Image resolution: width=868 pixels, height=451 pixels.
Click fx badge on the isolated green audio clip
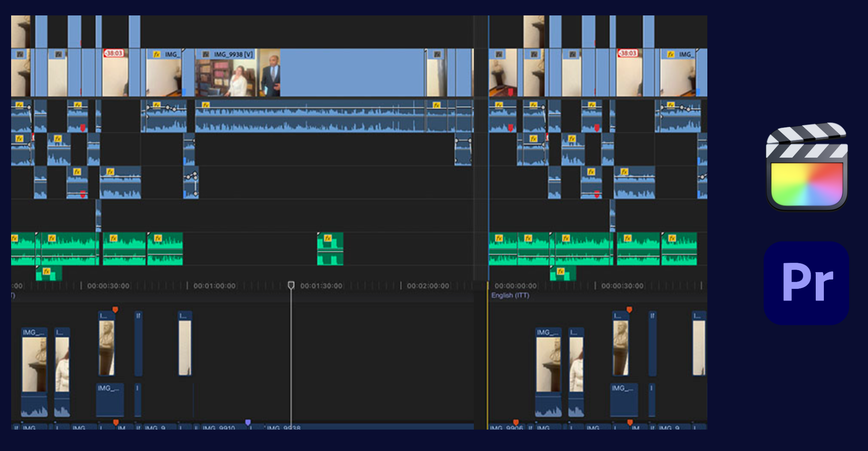click(x=328, y=238)
